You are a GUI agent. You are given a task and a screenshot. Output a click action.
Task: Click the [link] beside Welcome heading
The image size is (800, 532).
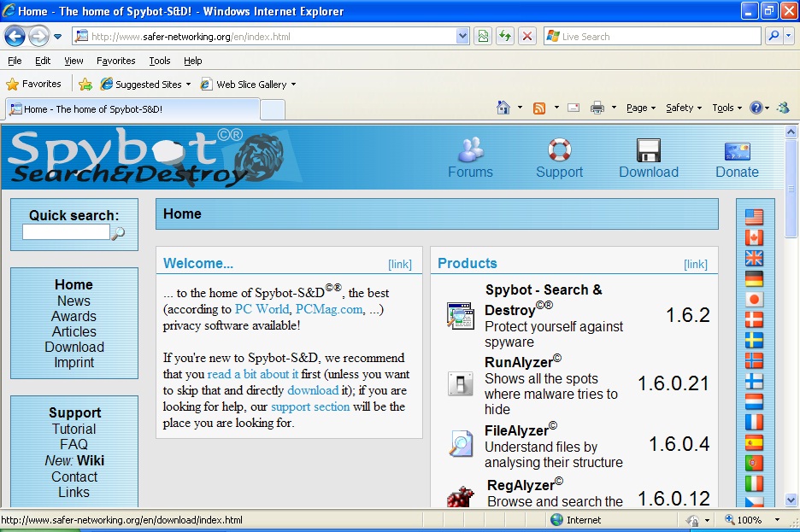pos(399,264)
